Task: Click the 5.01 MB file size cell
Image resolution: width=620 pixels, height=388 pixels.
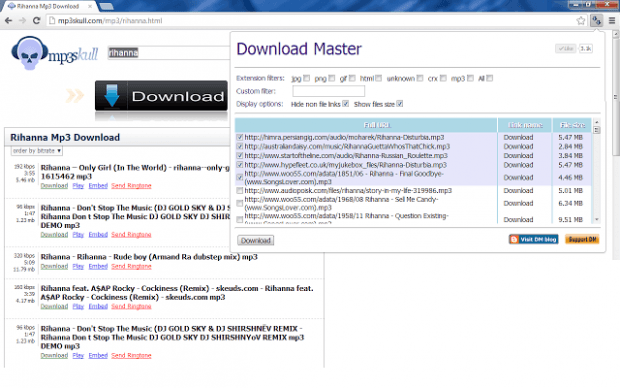Action: [571, 191]
